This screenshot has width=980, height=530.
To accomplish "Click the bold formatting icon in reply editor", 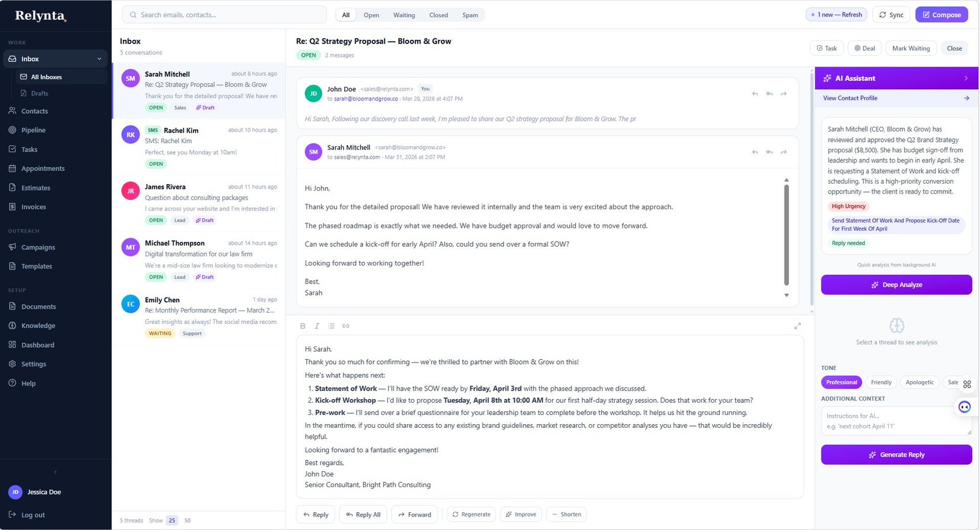I will click(x=303, y=326).
